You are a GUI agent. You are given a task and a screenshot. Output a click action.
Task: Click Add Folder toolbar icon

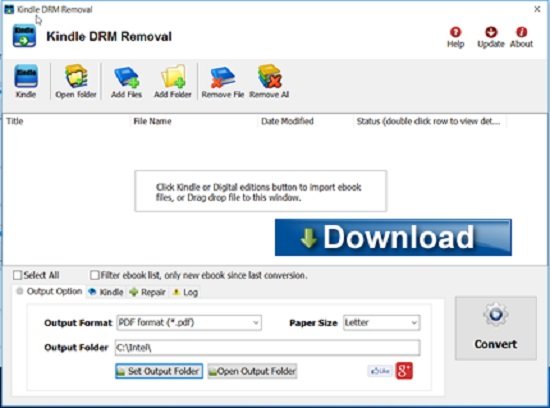click(173, 81)
